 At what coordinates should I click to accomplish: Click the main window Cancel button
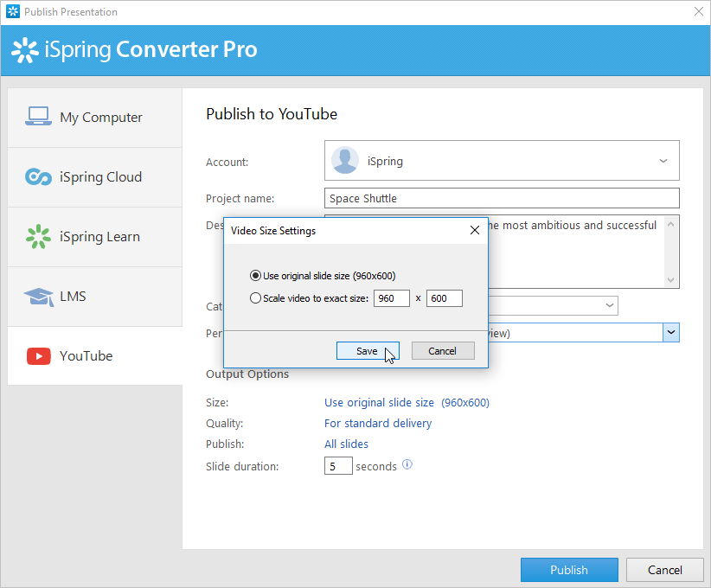pyautogui.click(x=665, y=570)
